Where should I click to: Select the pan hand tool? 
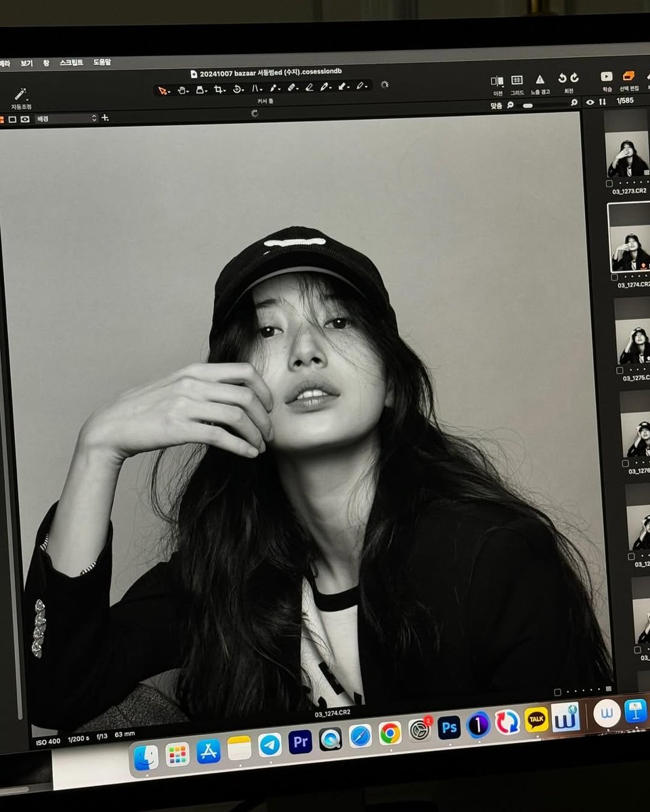pyautogui.click(x=183, y=89)
